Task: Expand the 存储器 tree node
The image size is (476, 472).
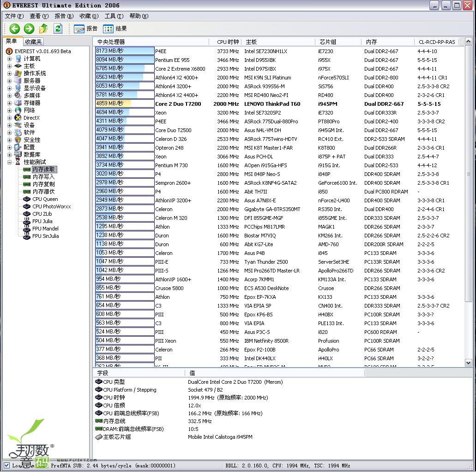Action: pyautogui.click(x=9, y=103)
